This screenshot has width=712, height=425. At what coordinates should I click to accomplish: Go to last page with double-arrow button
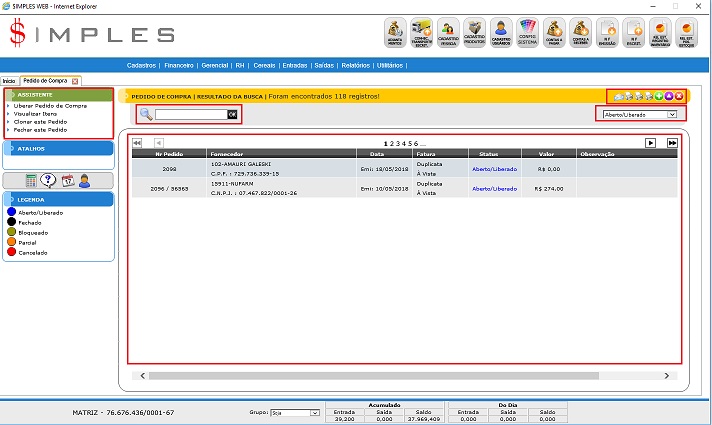pyautogui.click(x=673, y=143)
